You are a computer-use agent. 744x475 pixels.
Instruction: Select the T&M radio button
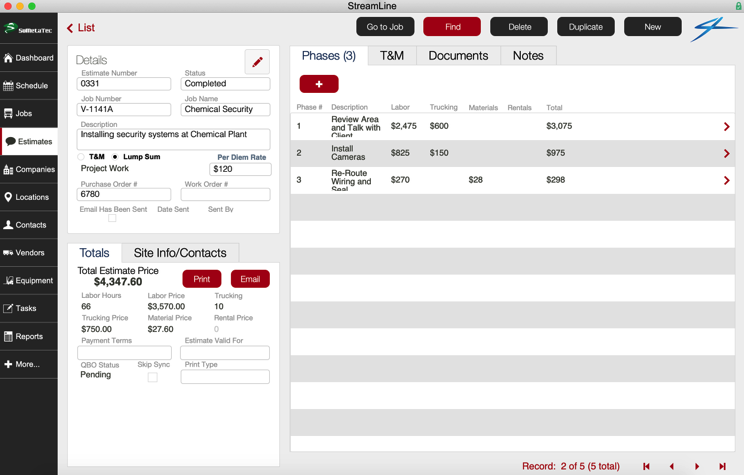[82, 157]
